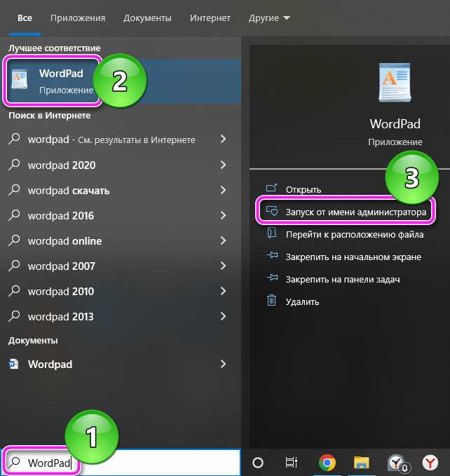Click the search icon beside 'wordpad online'

[x=14, y=240]
